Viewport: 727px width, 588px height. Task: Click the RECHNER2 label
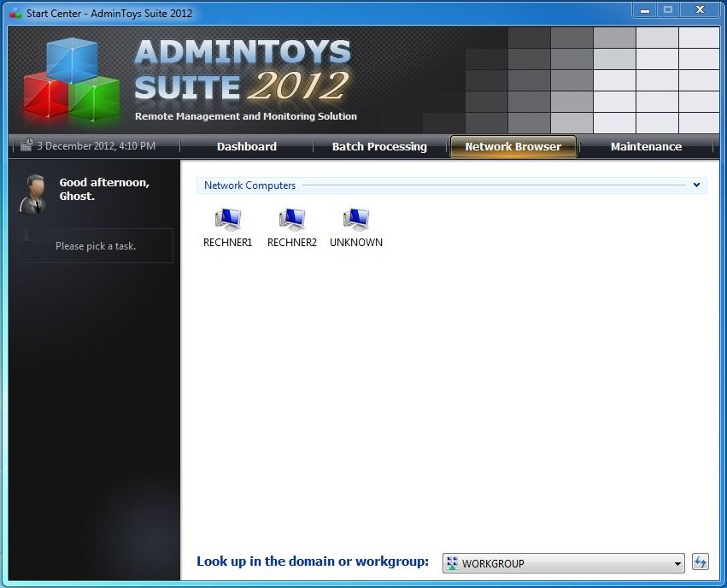(x=292, y=242)
